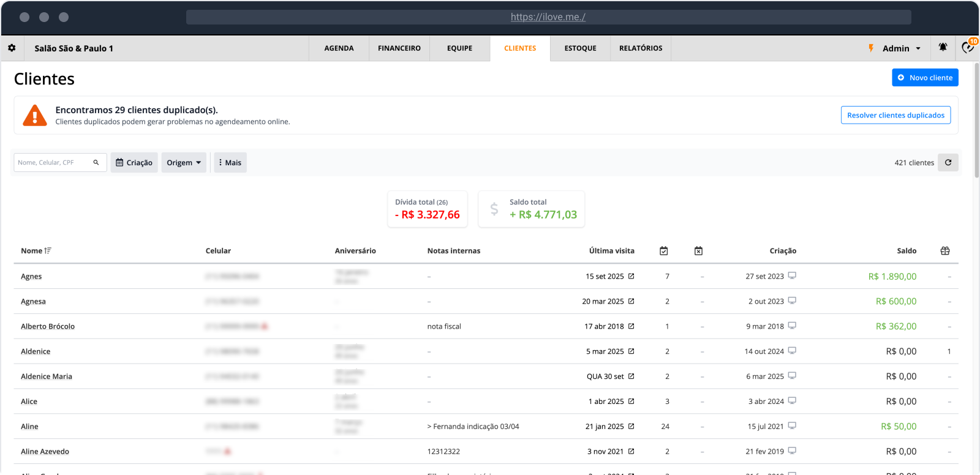Refresh the client list

pos(948,162)
